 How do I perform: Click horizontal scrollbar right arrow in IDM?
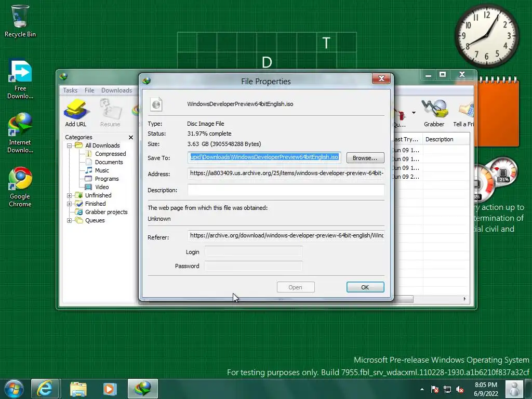click(x=464, y=299)
